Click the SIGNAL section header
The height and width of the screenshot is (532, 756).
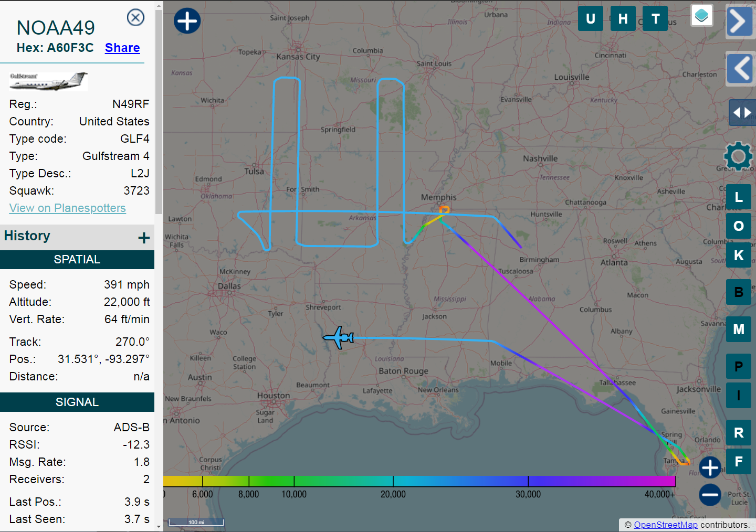coord(77,402)
